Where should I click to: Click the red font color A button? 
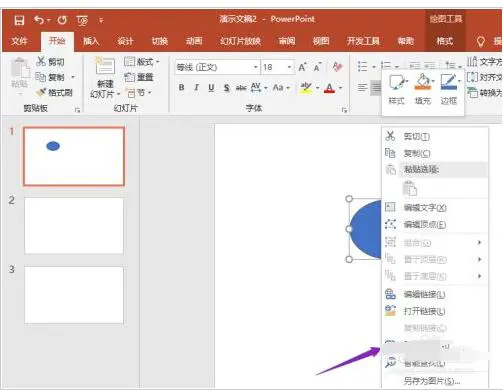point(329,88)
